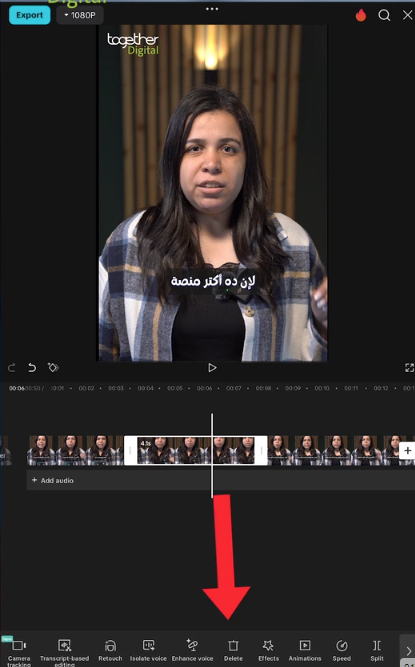The width and height of the screenshot is (415, 667).
Task: Open the Animations tool
Action: point(305,651)
